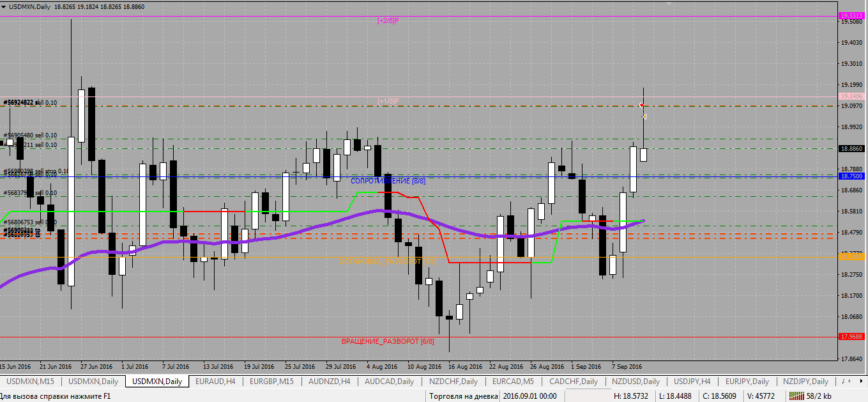Open the chart menu triangle beside USDMXN,Daily
The height and width of the screenshot is (402, 868).
click(4, 6)
